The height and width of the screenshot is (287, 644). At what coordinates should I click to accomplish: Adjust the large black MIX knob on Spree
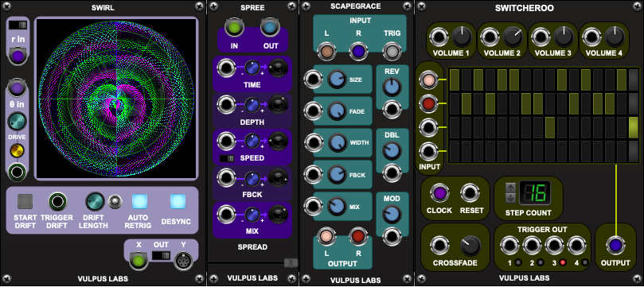click(x=278, y=215)
